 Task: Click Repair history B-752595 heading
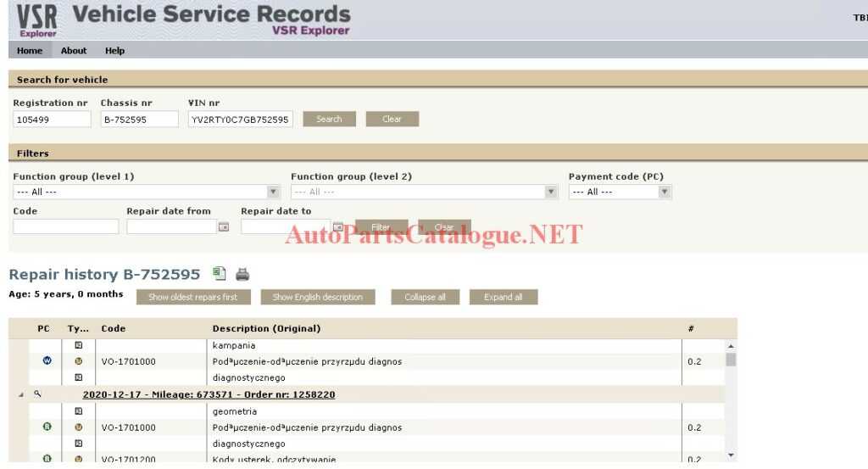pos(104,274)
